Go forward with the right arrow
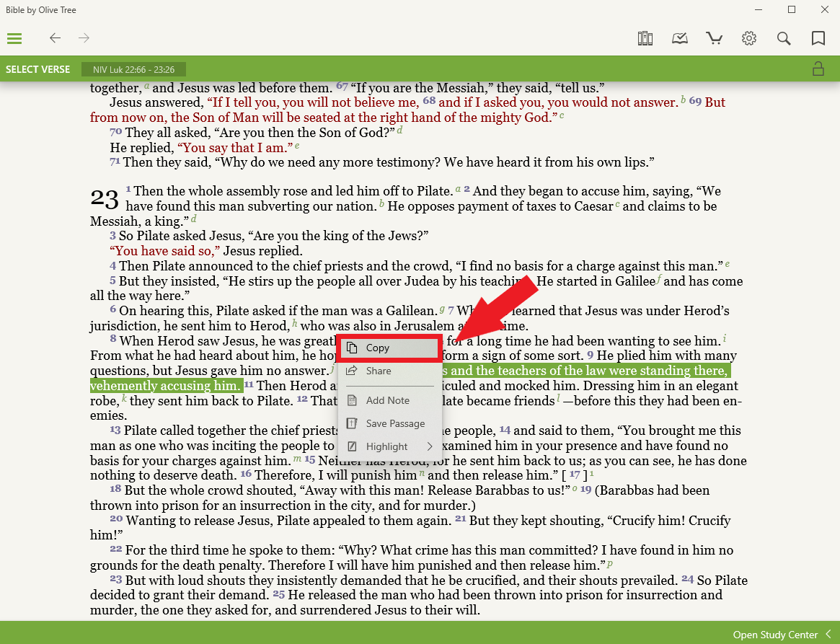Screen dimensions: 840x644 [84, 38]
